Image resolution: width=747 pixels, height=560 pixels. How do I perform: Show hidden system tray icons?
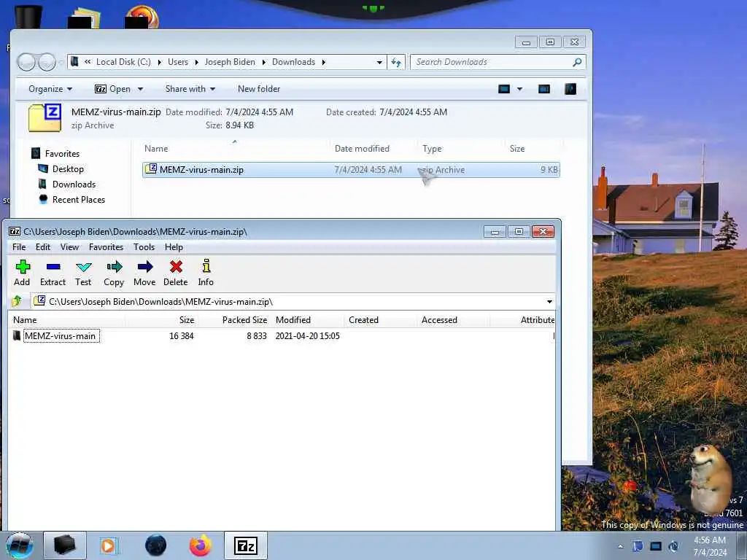pyautogui.click(x=620, y=546)
